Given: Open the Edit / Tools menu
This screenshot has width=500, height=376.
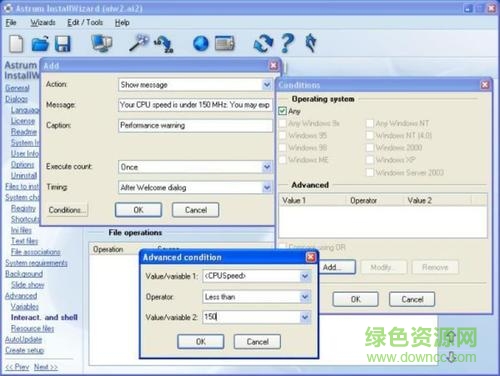Looking at the screenshot, I should (x=85, y=23).
